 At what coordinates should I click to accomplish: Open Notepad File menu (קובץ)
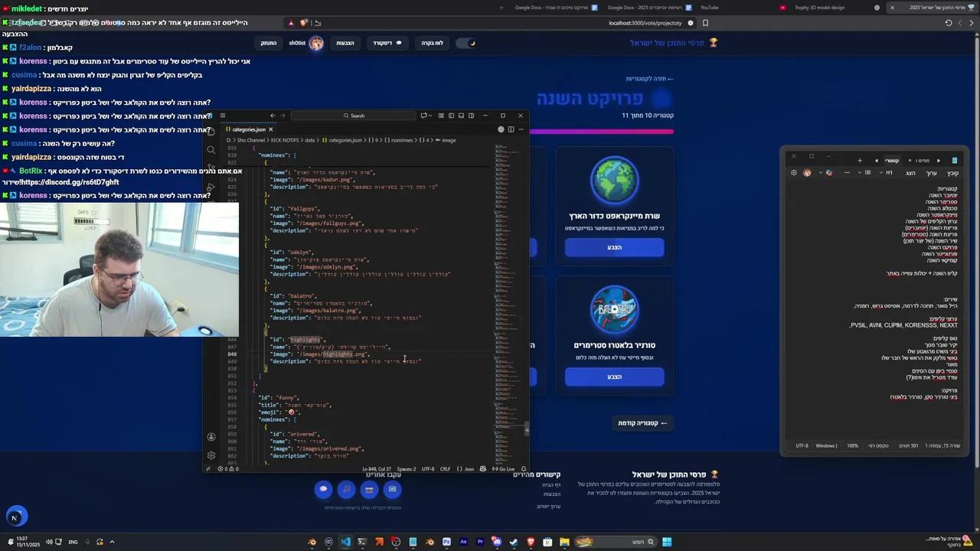tap(952, 173)
